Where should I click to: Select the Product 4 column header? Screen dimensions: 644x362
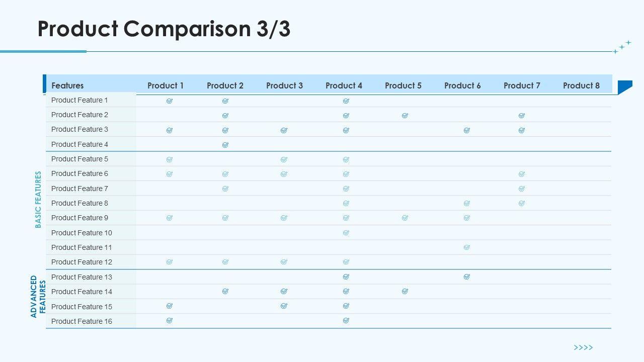(x=344, y=85)
